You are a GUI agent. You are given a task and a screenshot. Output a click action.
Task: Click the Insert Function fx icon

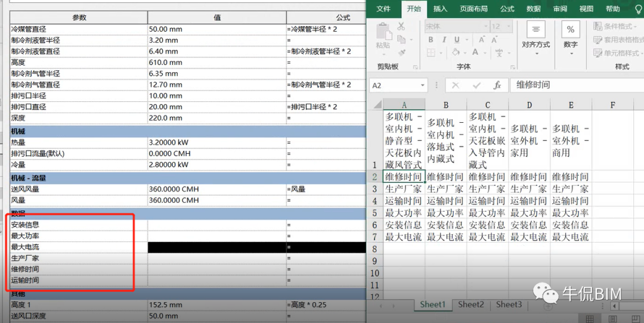coord(497,85)
